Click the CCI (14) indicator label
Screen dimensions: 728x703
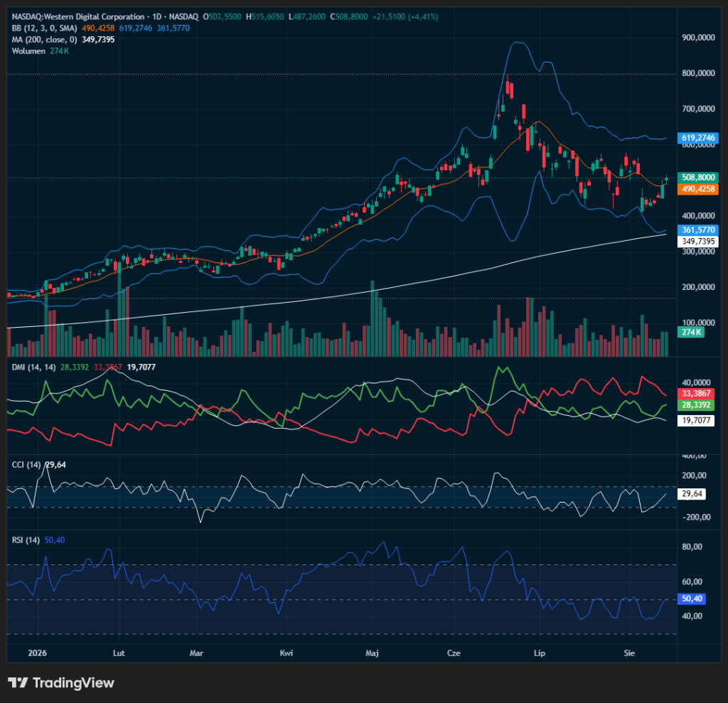click(x=26, y=465)
